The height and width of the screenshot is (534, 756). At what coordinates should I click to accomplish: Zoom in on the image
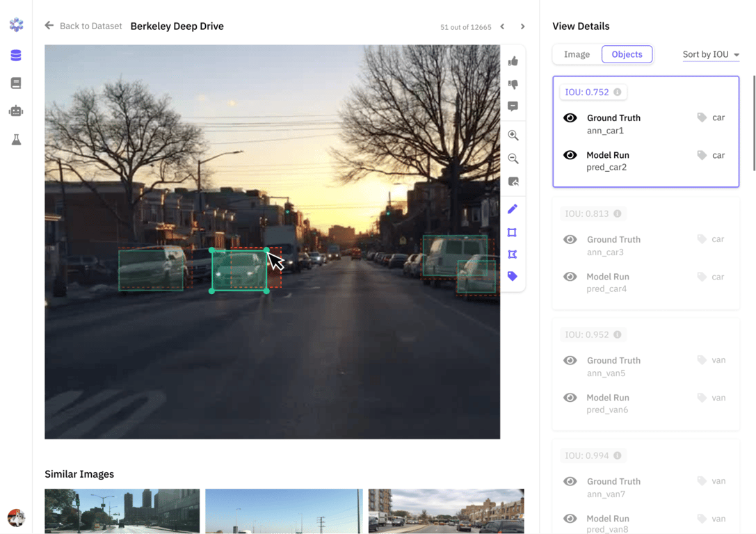point(513,136)
